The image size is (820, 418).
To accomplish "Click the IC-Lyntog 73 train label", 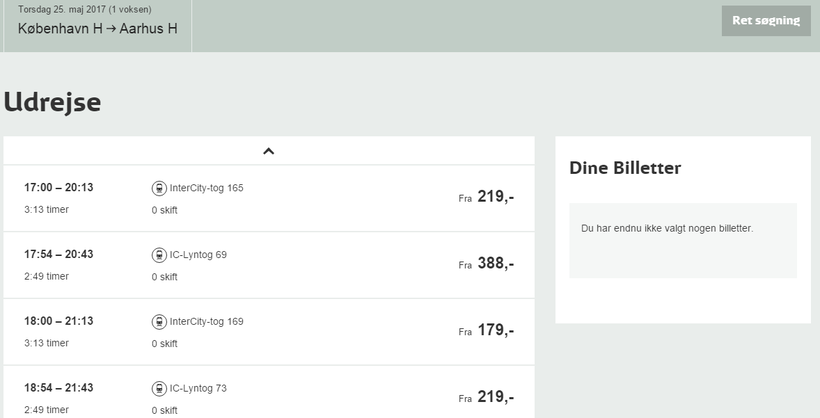I will (198, 389).
